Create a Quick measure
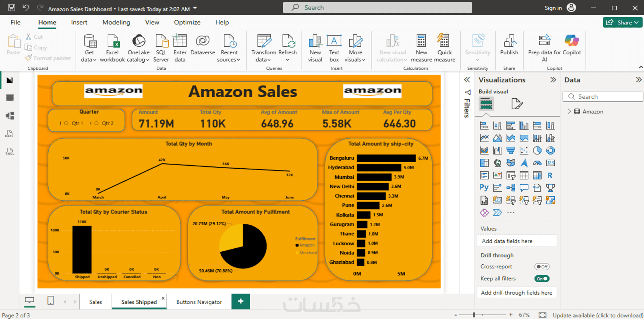This screenshot has width=644, height=319. click(445, 48)
